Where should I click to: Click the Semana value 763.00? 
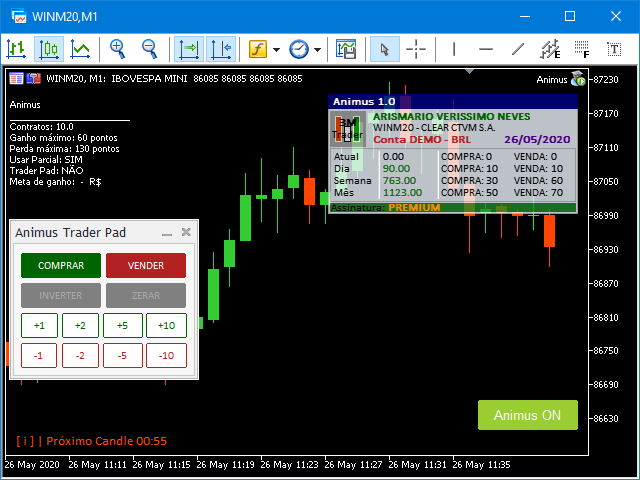(x=399, y=180)
